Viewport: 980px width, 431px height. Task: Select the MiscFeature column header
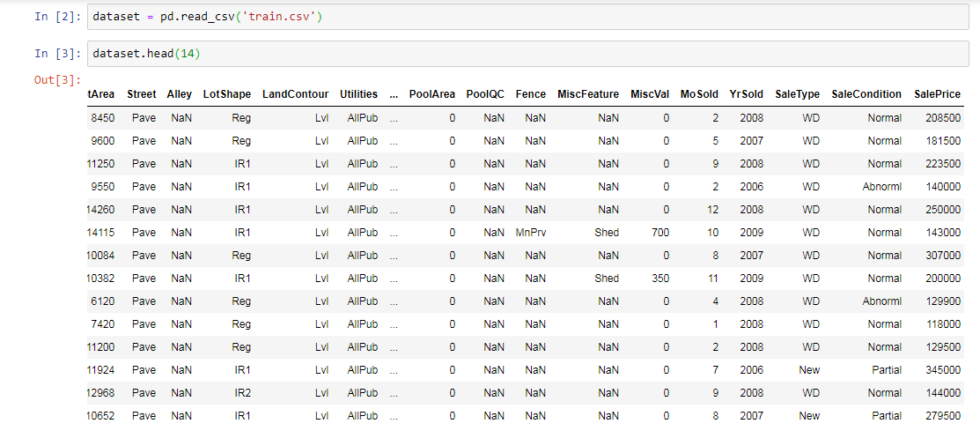coord(588,94)
